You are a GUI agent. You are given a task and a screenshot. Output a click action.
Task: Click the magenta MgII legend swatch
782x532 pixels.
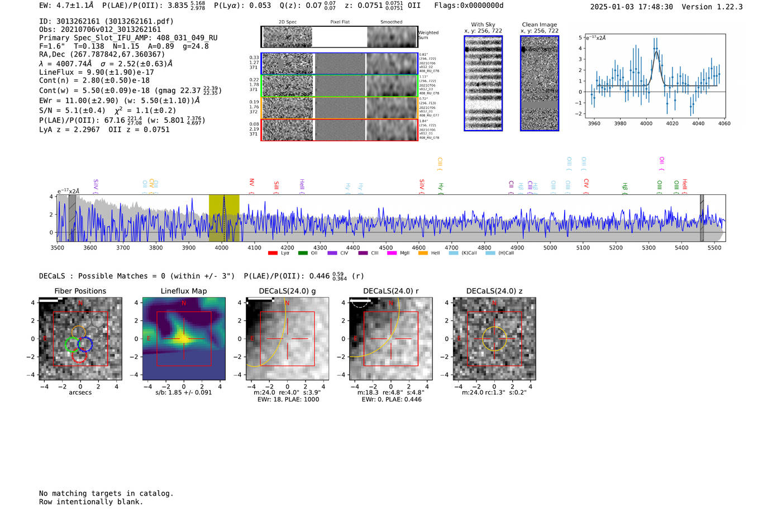pyautogui.click(x=392, y=253)
